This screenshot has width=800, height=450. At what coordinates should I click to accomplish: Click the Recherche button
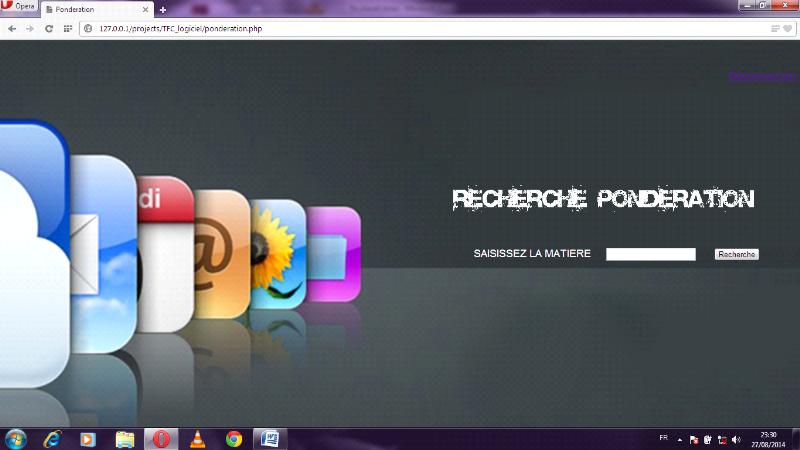(x=736, y=254)
